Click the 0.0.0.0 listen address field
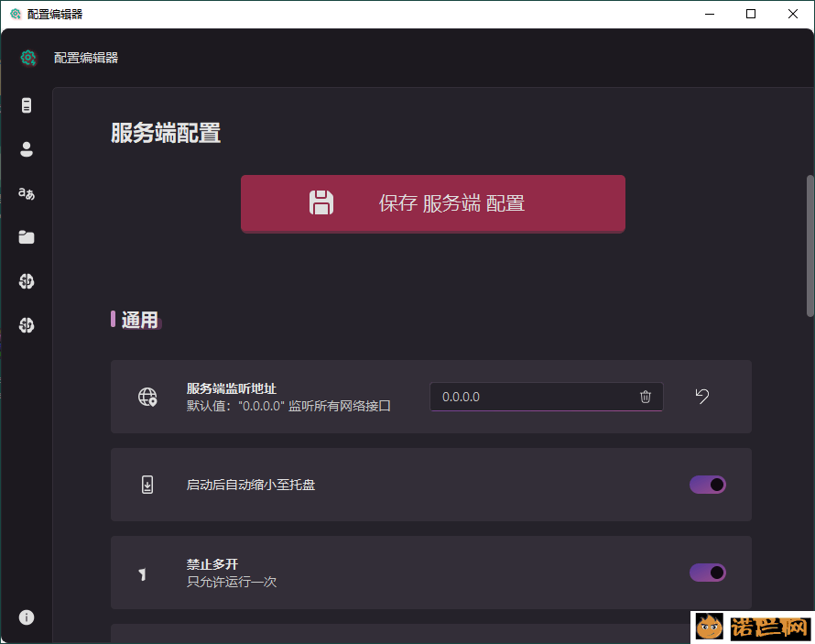The image size is (815, 644). coord(547,397)
